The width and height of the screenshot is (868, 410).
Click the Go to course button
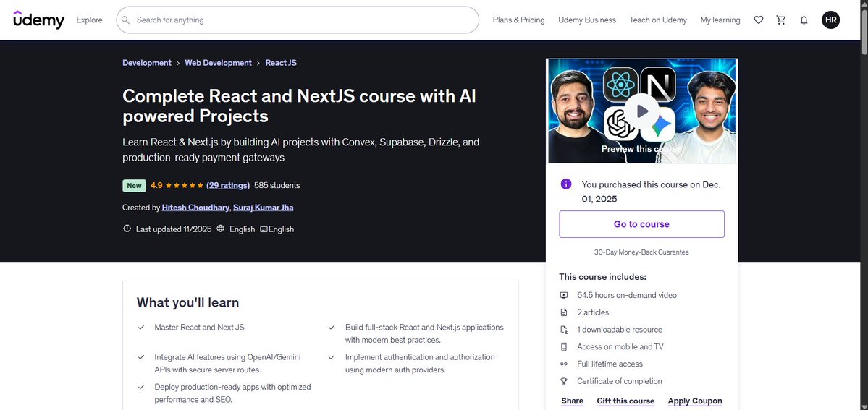(641, 224)
